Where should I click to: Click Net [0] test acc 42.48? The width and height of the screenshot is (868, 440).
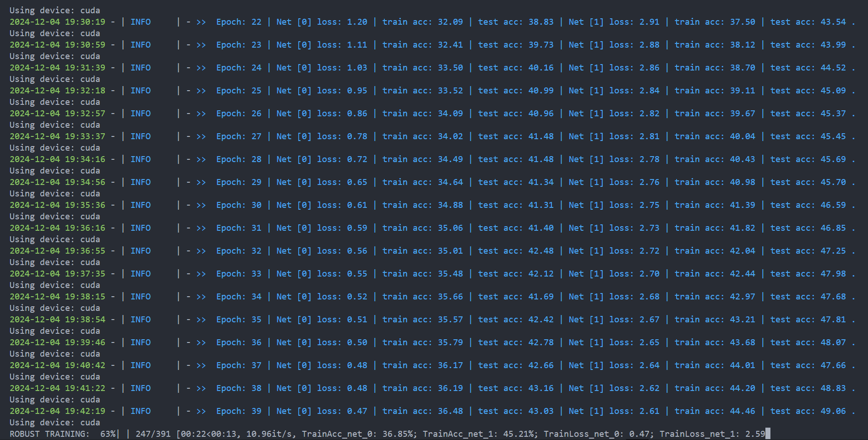[x=541, y=251]
